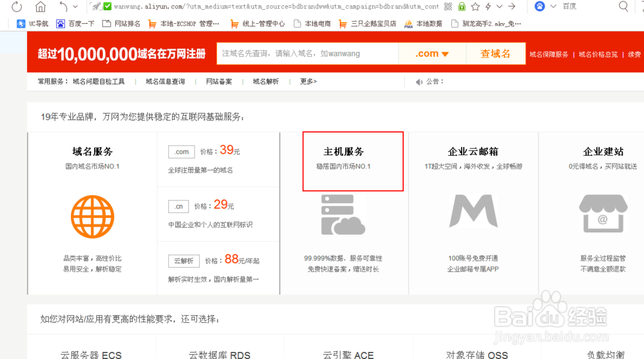Viewport: 644px width, 359px height.
Task: Open 域名问题自检工具 service link
Action: point(99,82)
